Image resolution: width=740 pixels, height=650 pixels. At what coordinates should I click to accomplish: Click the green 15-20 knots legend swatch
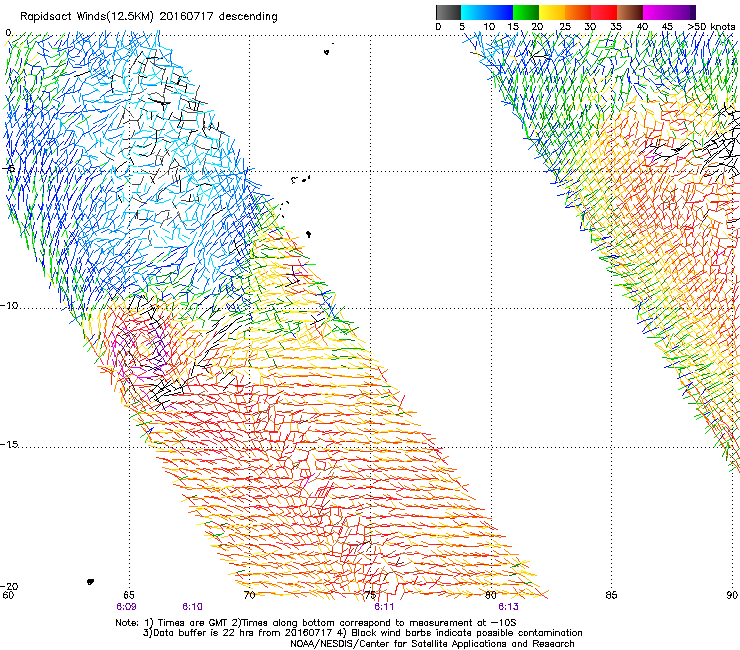pyautogui.click(x=526, y=12)
